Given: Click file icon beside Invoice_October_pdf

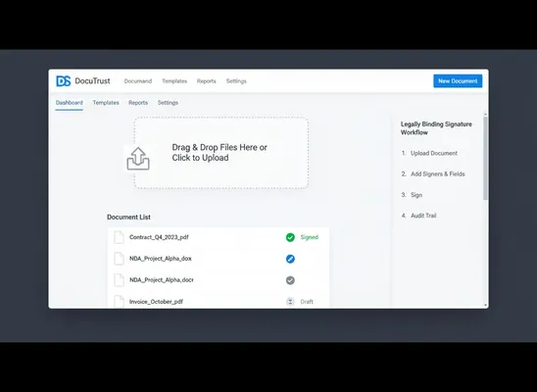Looking at the screenshot, I should point(119,301).
